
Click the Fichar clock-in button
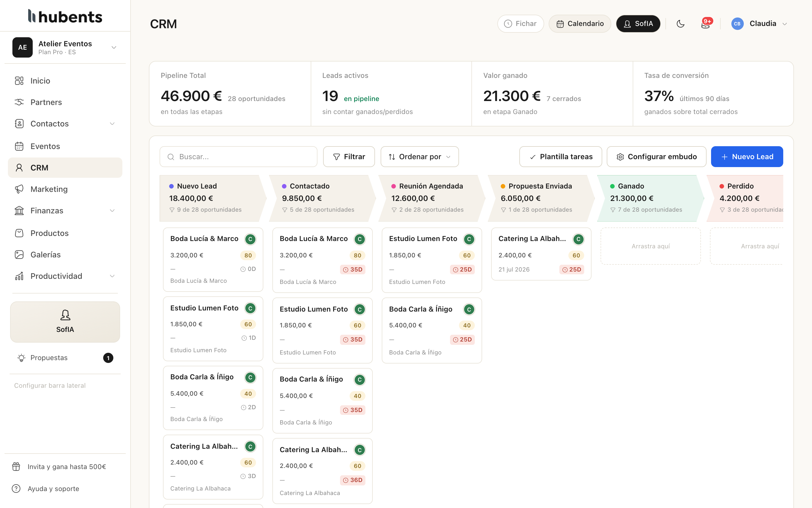click(520, 23)
